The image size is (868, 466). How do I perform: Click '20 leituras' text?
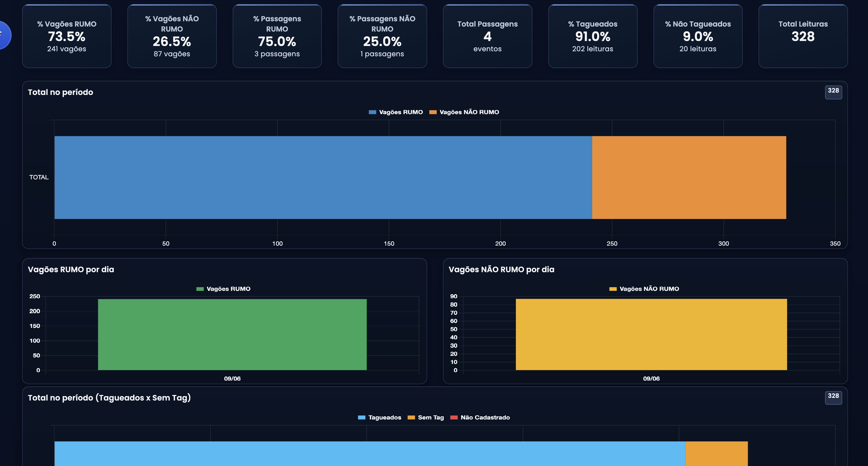(x=698, y=49)
